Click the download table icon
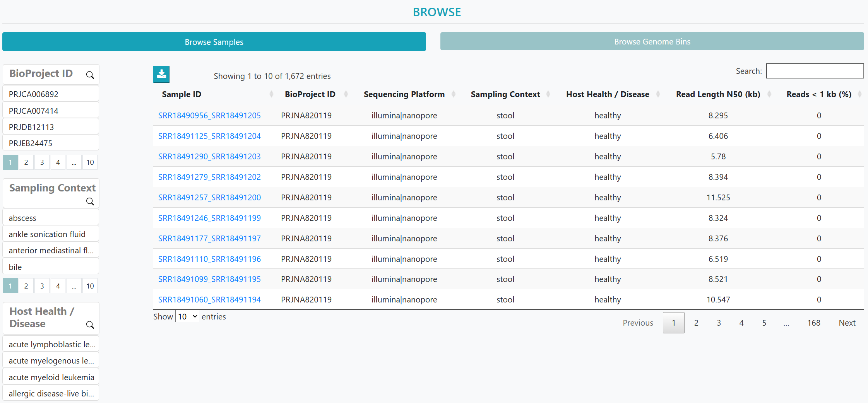868x403 pixels. coord(161,74)
